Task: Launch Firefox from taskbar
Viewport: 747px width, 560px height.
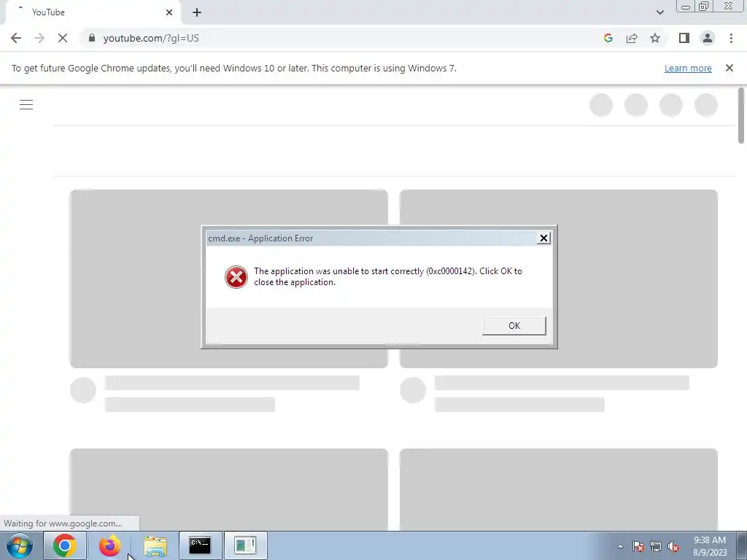Action: [x=109, y=545]
